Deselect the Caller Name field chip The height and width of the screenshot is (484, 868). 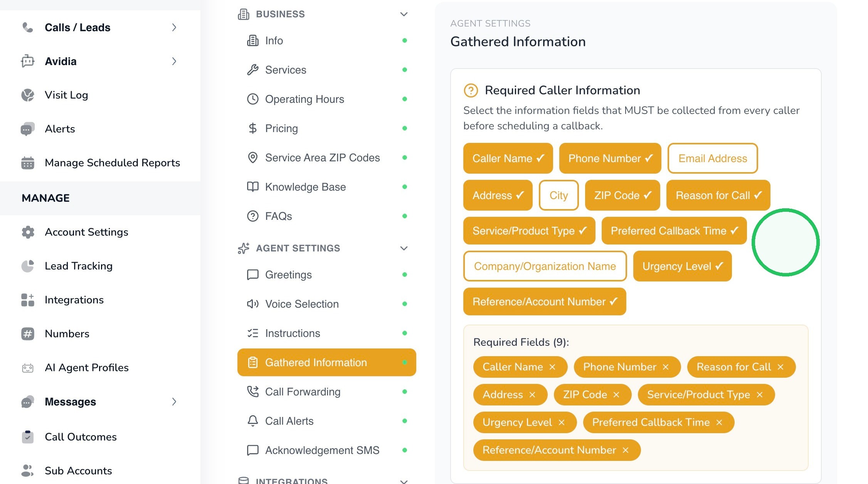tap(508, 158)
